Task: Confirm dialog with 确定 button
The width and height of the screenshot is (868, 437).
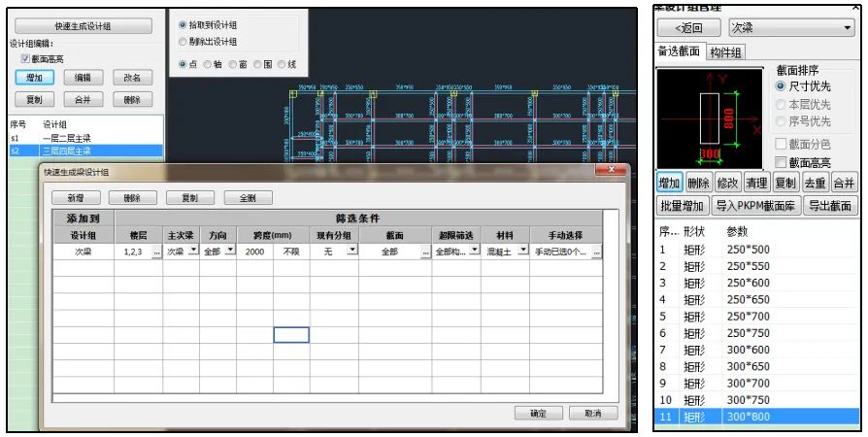Action: [x=538, y=413]
